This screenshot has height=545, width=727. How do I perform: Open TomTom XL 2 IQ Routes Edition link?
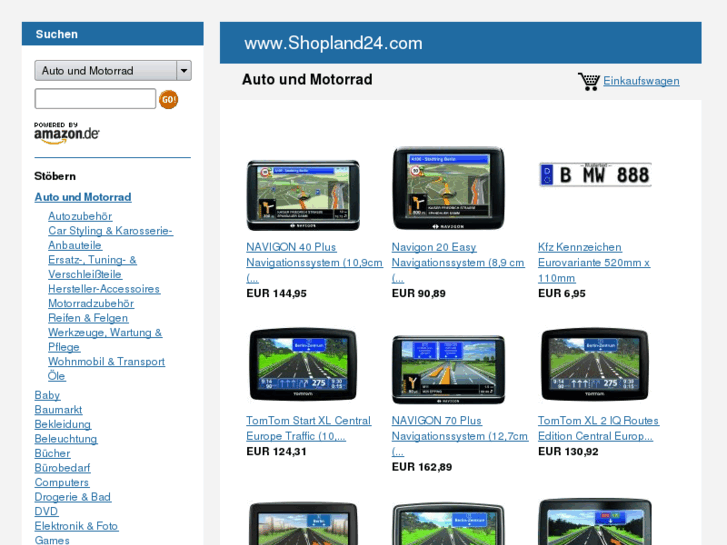point(598,428)
